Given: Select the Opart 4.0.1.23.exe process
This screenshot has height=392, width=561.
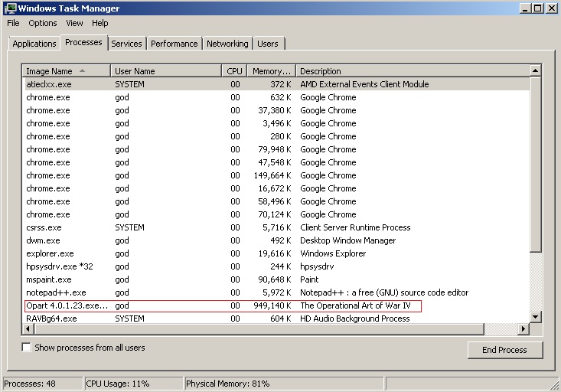Looking at the screenshot, I should click(x=276, y=305).
